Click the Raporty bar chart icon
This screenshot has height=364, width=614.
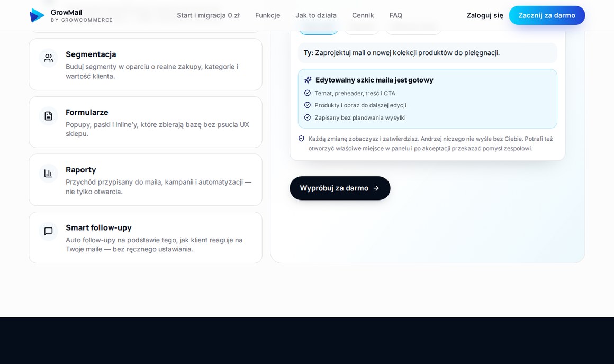click(49, 174)
